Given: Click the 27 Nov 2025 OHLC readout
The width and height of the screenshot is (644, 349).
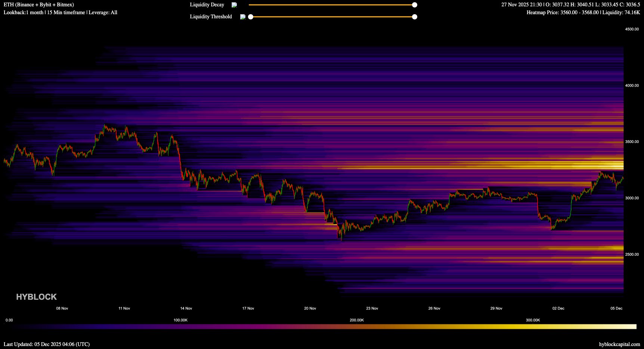Looking at the screenshot, I should coord(571,5).
